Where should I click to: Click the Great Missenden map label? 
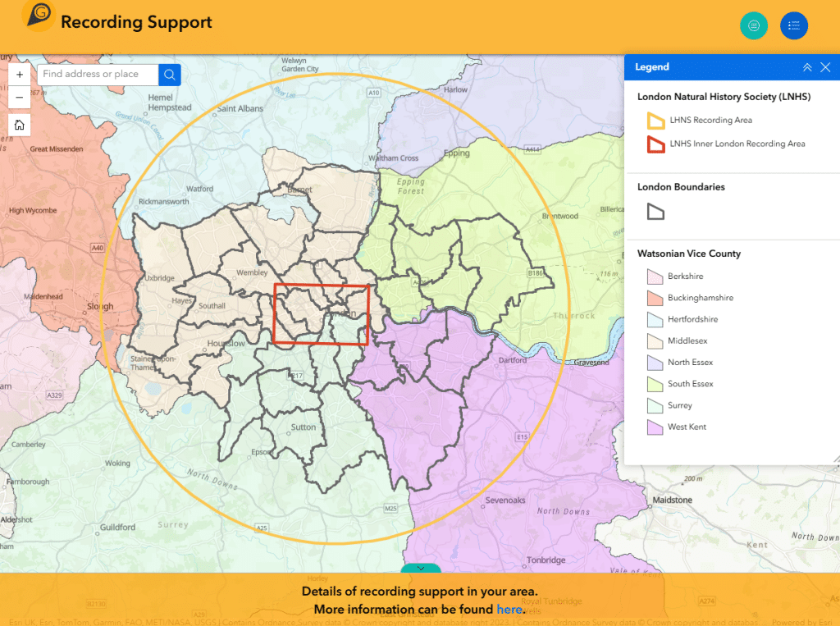pos(57,149)
